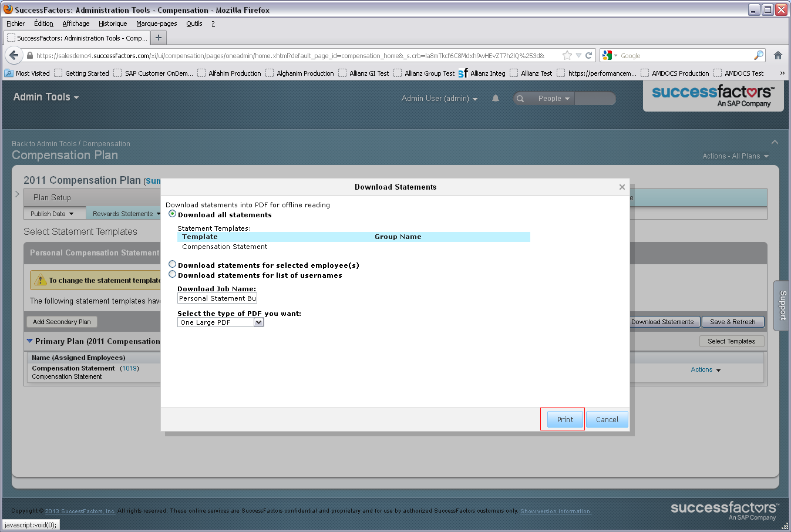
Task: Open the row Actions dropdown
Action: (706, 369)
